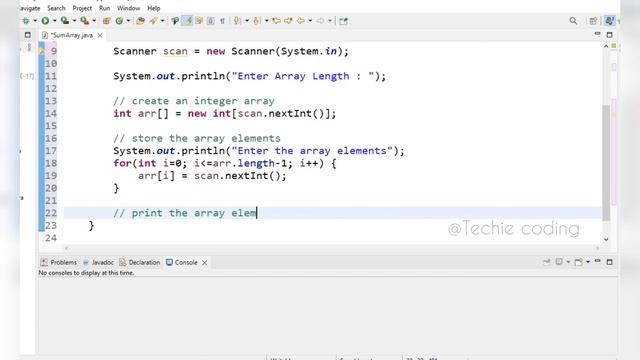Click Last Edit Location icon
The width and height of the screenshot is (640, 360).
[x=276, y=20]
